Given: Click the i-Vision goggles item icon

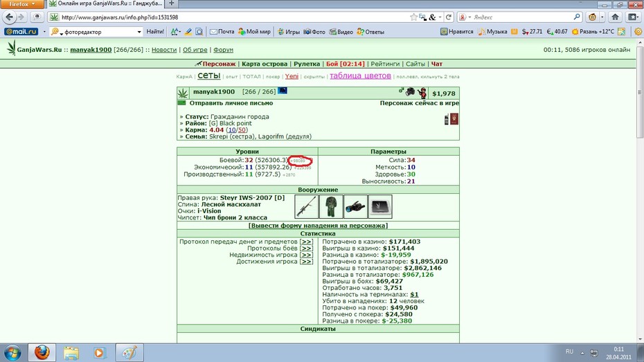Looking at the screenshot, I should tap(356, 206).
